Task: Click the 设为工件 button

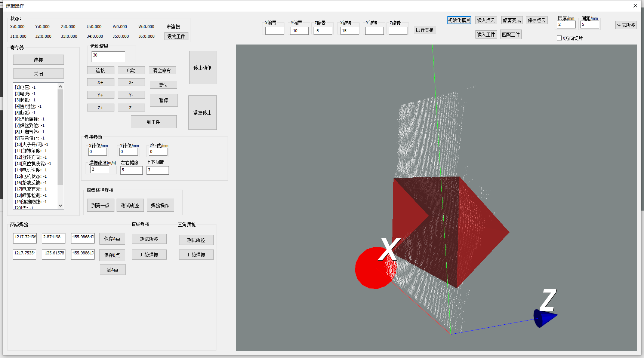Action: coord(176,36)
